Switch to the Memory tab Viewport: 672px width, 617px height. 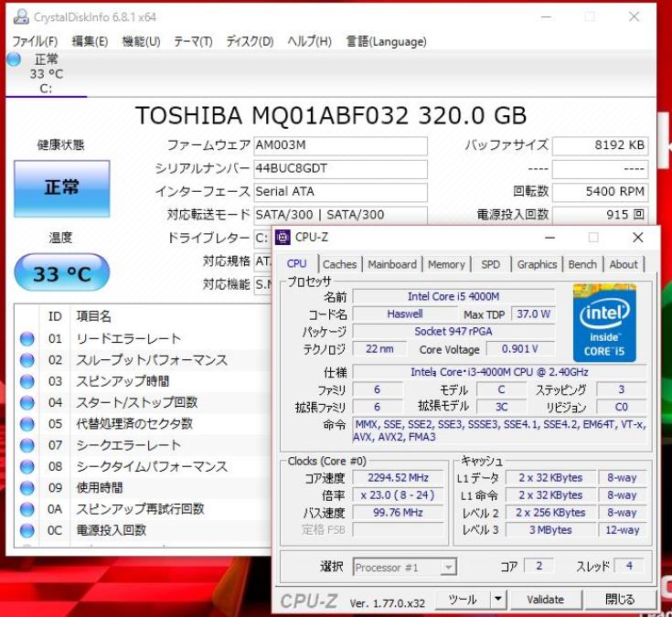point(446,264)
